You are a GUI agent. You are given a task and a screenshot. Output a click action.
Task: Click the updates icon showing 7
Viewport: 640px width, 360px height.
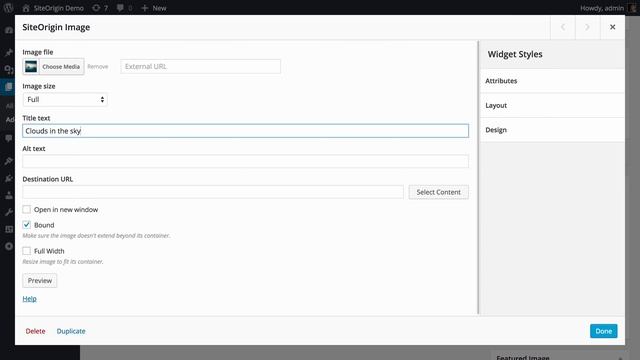coord(100,8)
